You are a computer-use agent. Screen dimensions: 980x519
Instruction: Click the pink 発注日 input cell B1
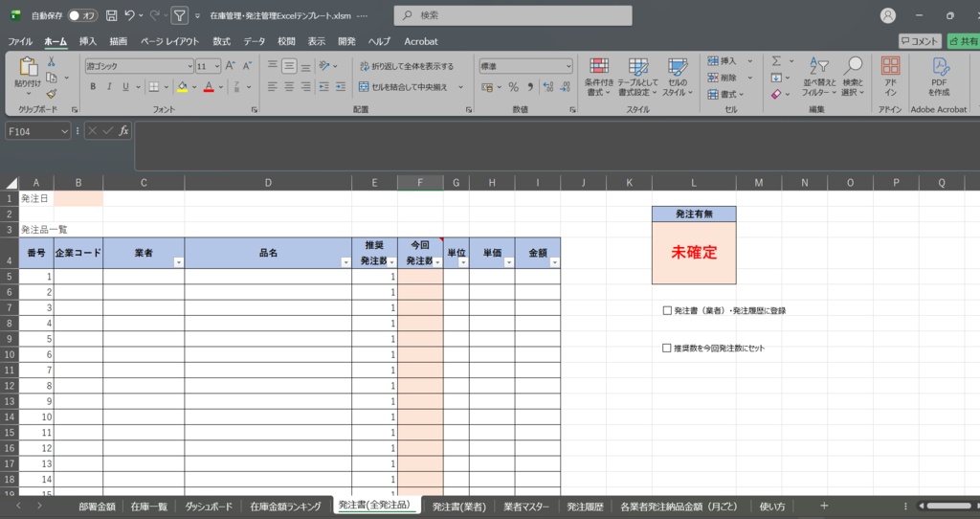78,198
